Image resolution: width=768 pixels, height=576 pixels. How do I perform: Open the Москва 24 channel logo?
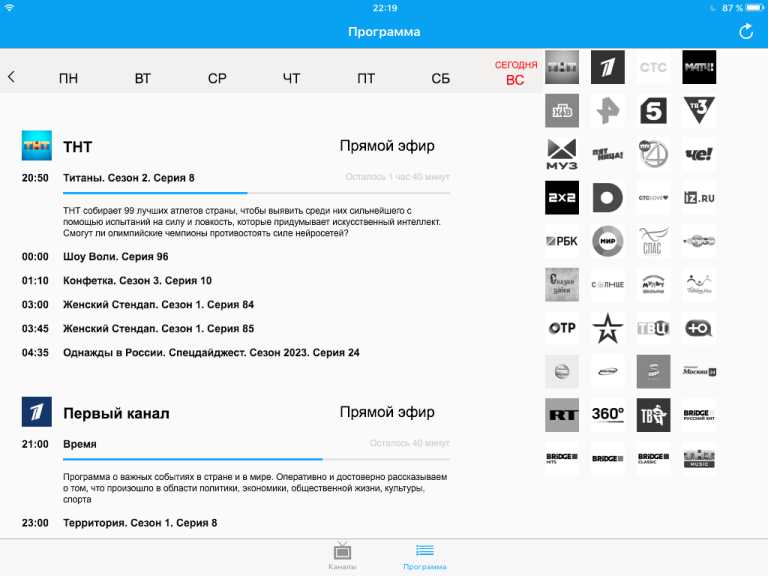(x=699, y=372)
